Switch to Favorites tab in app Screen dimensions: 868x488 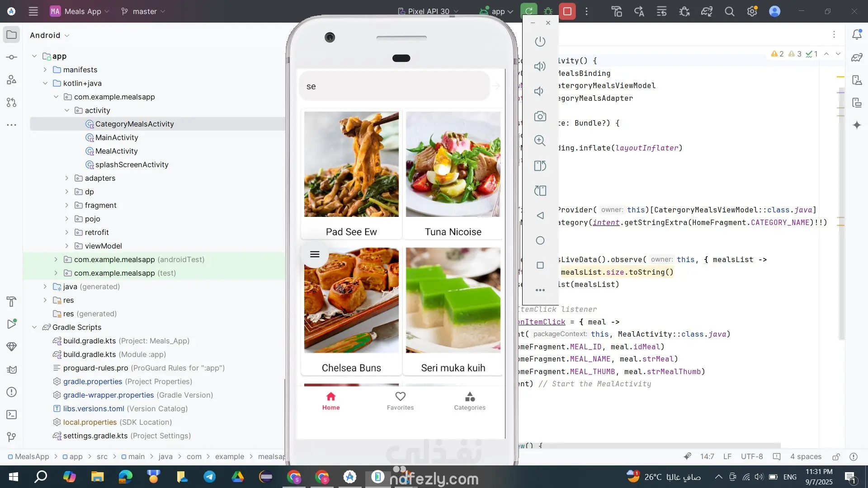pos(400,400)
